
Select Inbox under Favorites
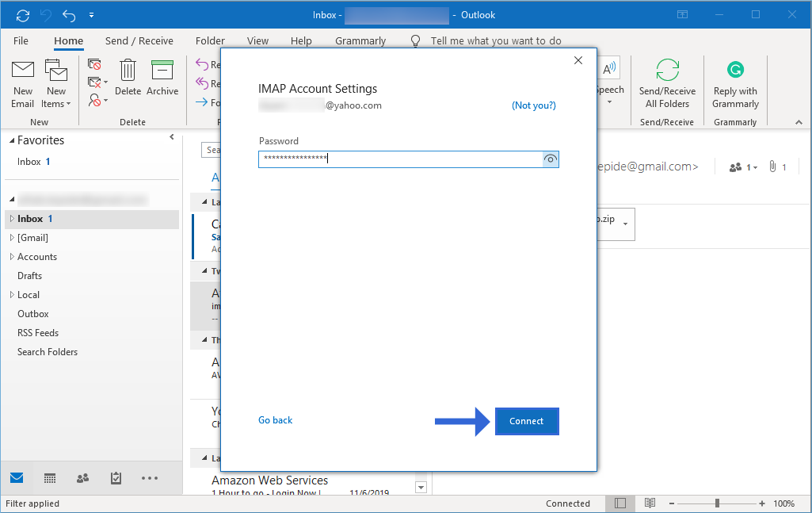(34, 162)
